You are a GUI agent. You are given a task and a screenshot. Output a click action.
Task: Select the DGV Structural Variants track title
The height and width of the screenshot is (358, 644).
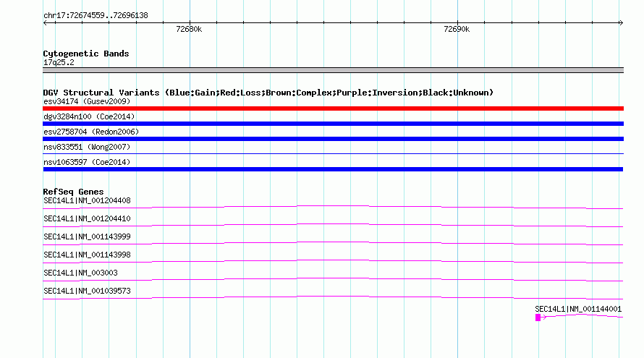[268, 93]
